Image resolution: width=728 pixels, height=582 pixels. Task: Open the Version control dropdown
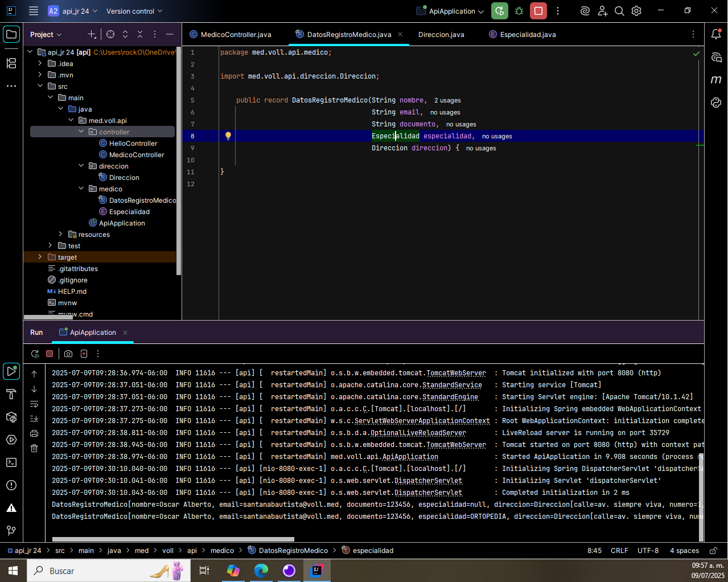pos(134,11)
